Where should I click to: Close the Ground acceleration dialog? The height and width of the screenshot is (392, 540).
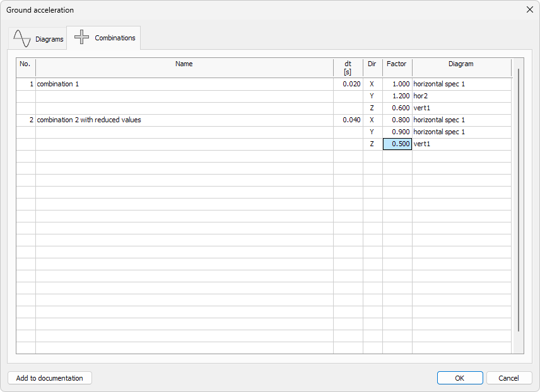(x=529, y=9)
